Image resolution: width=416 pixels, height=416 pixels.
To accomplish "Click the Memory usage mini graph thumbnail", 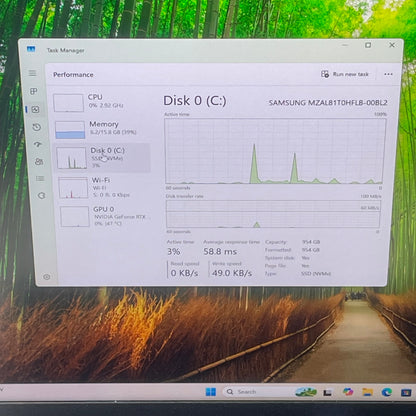I will pos(70,130).
